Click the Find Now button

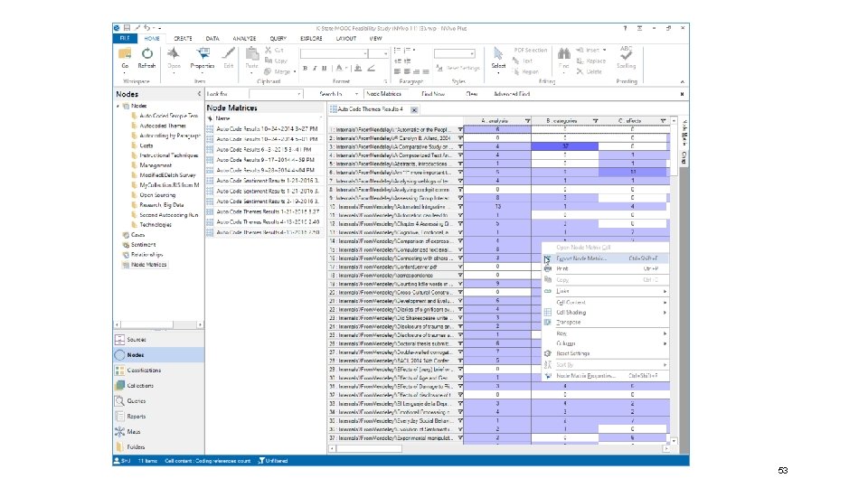click(432, 93)
